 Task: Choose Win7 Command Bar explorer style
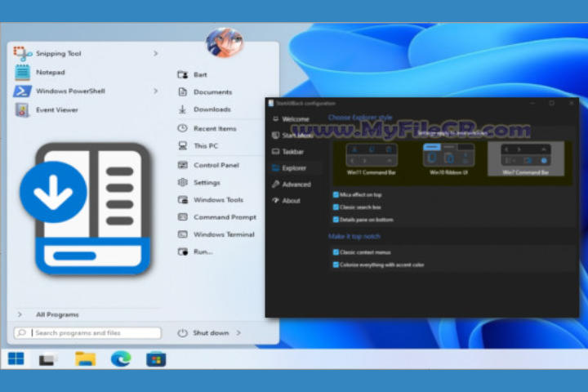pos(526,159)
